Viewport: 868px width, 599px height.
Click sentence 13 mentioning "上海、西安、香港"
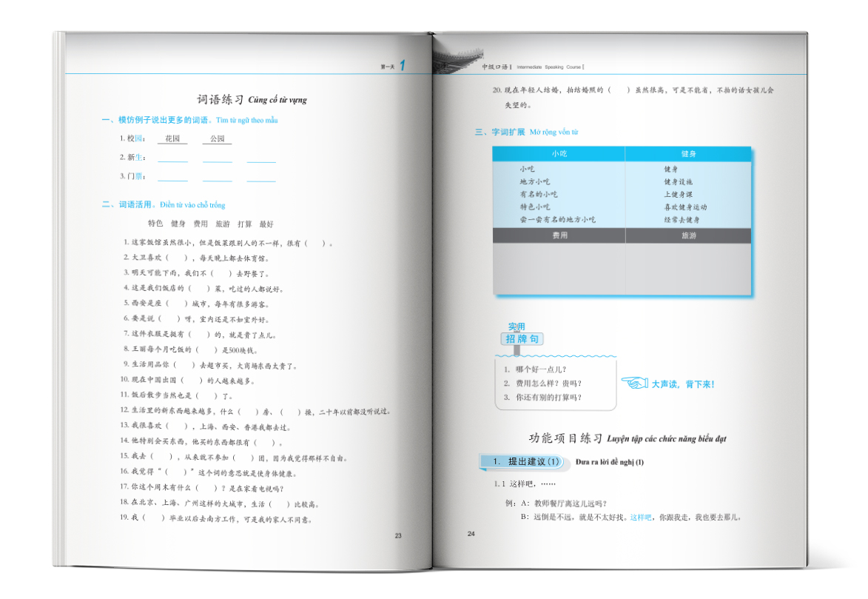pos(206,426)
